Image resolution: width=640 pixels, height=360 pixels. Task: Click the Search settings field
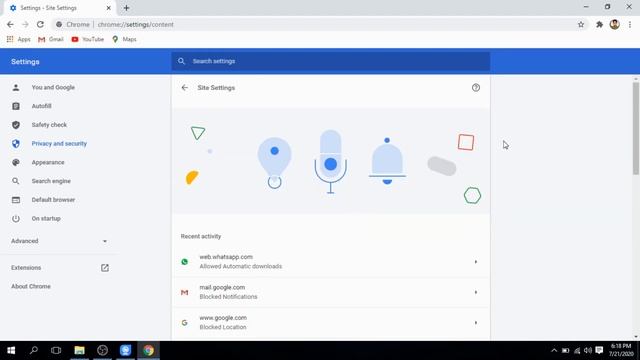[331, 61]
